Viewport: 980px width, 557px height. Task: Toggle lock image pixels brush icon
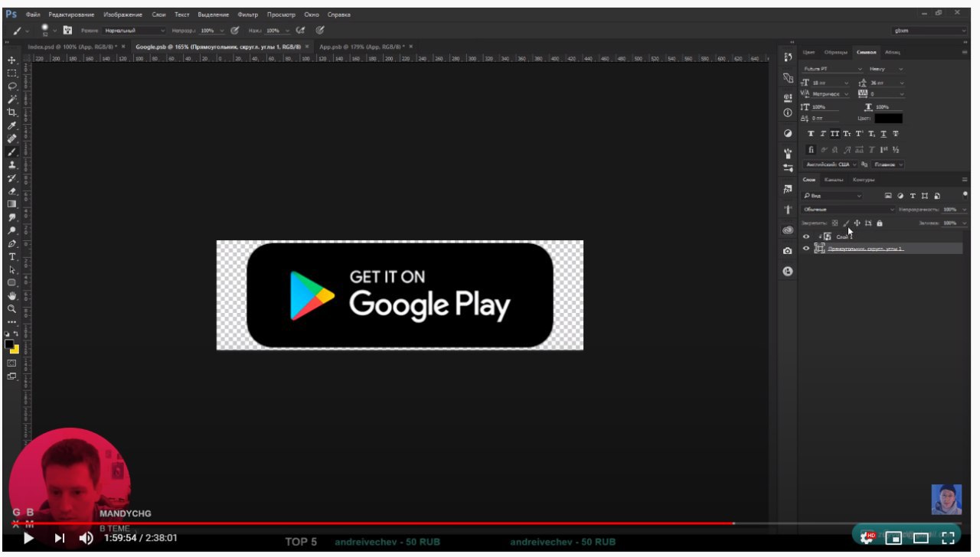(846, 223)
